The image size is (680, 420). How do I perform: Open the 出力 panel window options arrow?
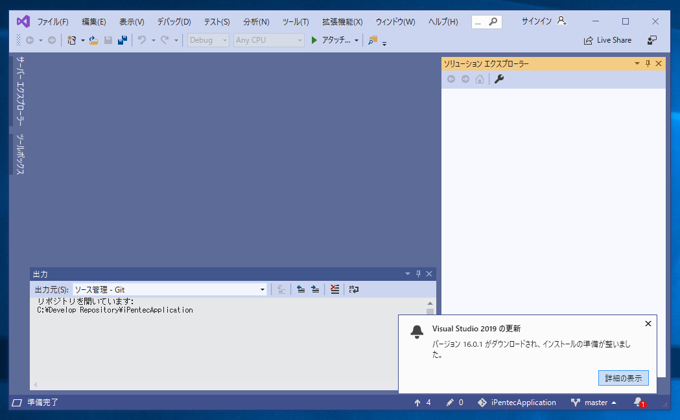[408, 274]
